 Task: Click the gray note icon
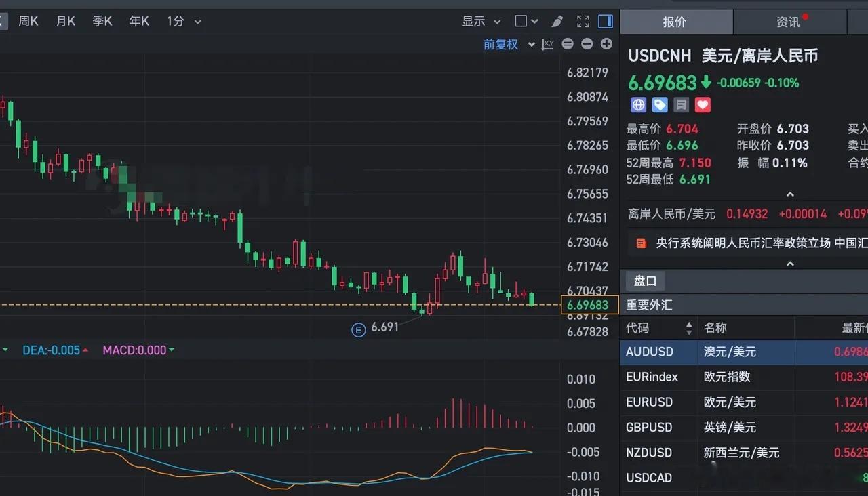(x=682, y=105)
